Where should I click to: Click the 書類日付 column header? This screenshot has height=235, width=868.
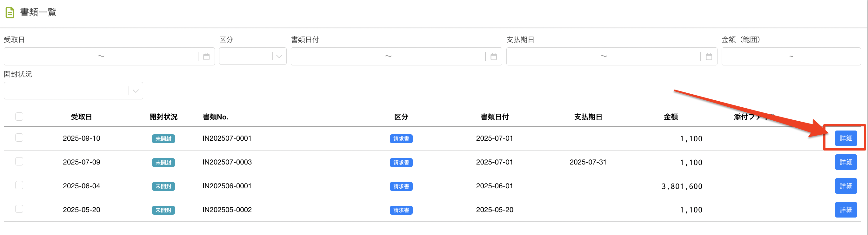[494, 117]
